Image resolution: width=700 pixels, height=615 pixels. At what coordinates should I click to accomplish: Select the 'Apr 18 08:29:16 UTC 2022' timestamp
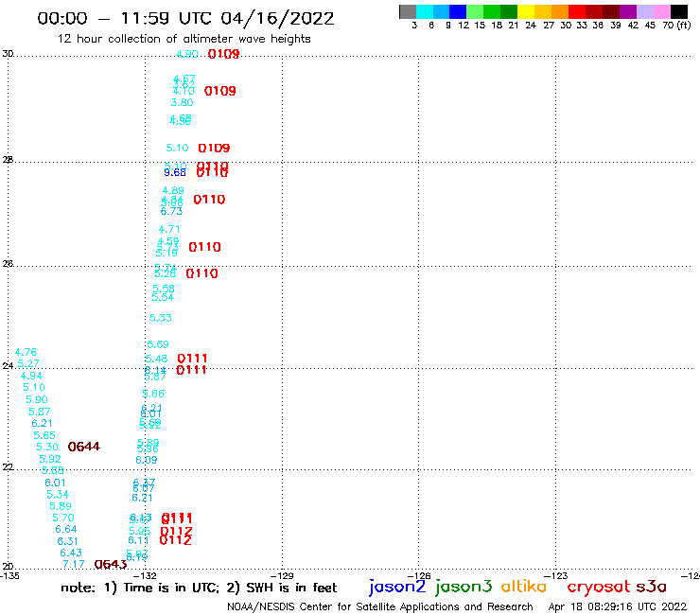[x=618, y=606]
